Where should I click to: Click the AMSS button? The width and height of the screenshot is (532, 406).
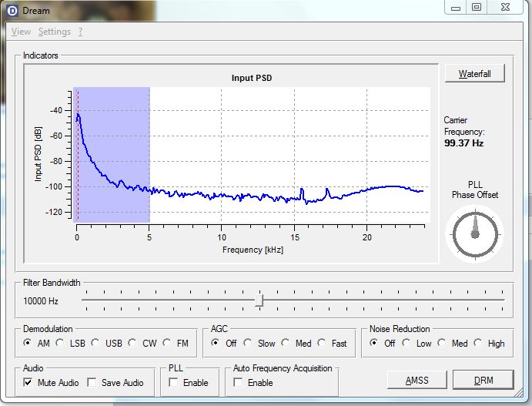tap(417, 381)
